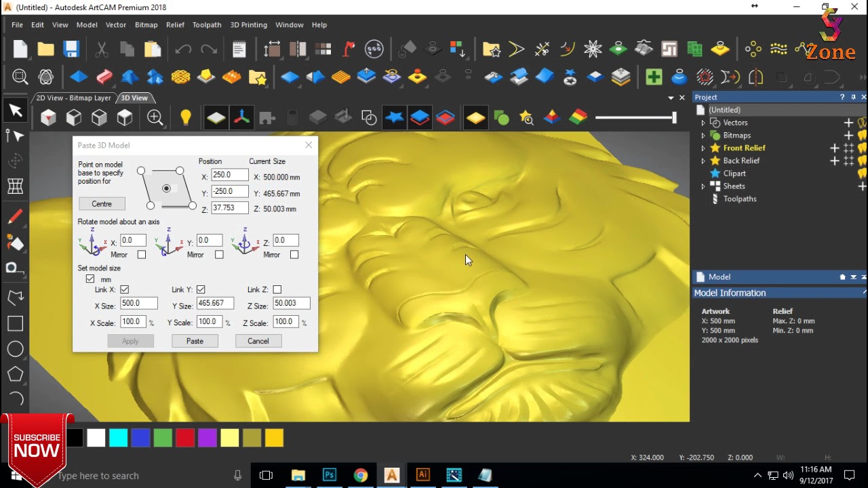Enable Mirror checkbox for X axis
Viewport: 868px width, 488px height.
tap(142, 255)
